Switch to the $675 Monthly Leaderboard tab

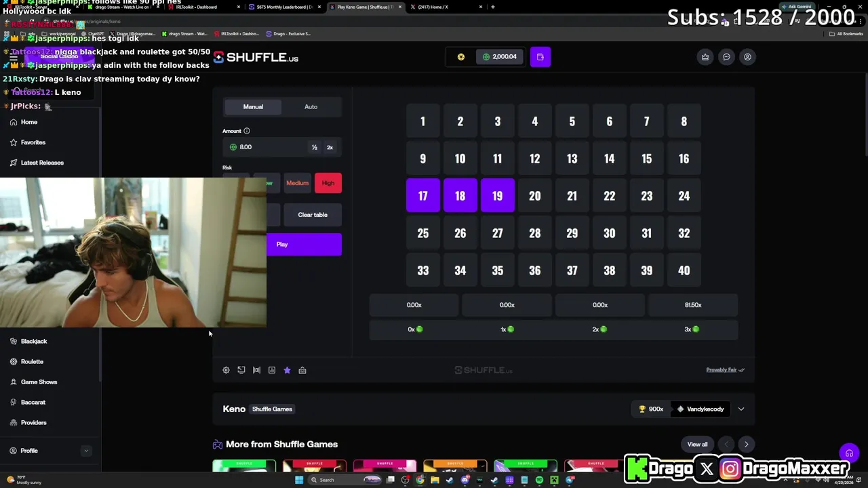coord(283,7)
